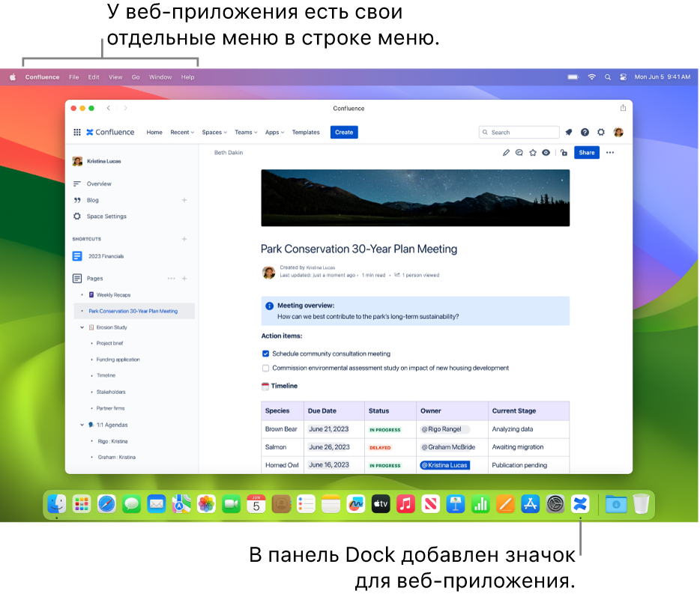Open Weekly Recaps page in tree
Screen dimensions: 700x600
pos(113,295)
